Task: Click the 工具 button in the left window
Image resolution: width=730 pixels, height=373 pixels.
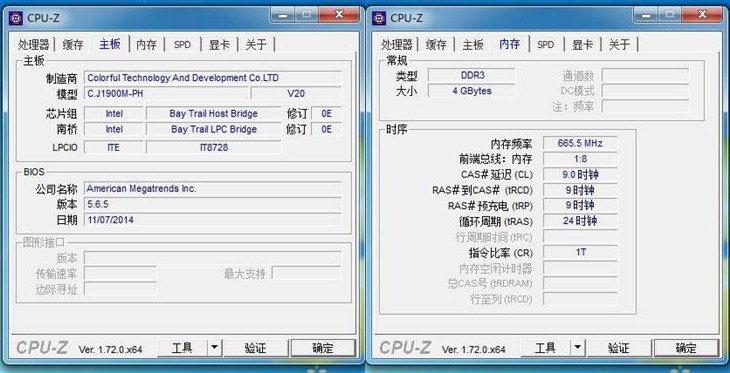Action: point(182,347)
